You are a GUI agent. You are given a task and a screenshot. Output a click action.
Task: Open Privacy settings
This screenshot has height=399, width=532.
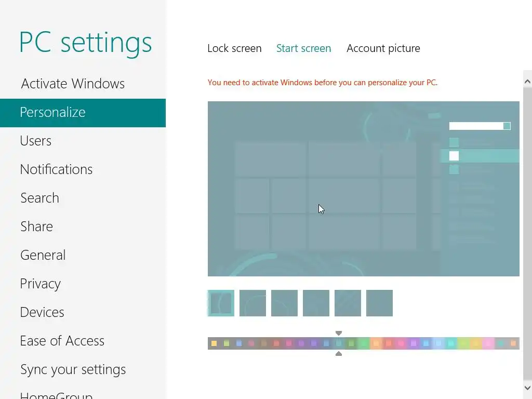tap(83, 284)
